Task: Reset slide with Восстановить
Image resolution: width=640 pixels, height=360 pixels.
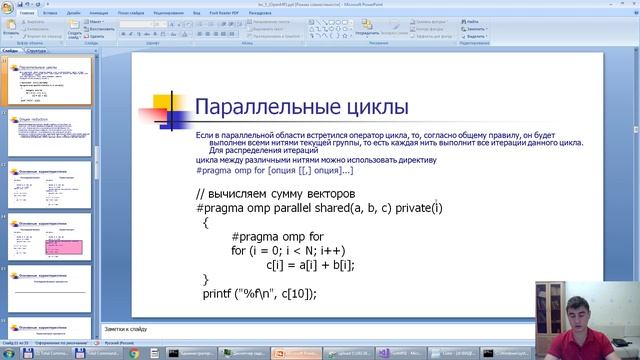Action: (99, 29)
